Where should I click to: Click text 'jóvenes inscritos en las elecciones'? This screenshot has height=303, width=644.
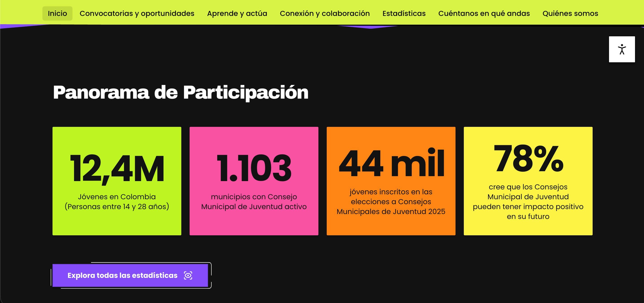point(391,197)
